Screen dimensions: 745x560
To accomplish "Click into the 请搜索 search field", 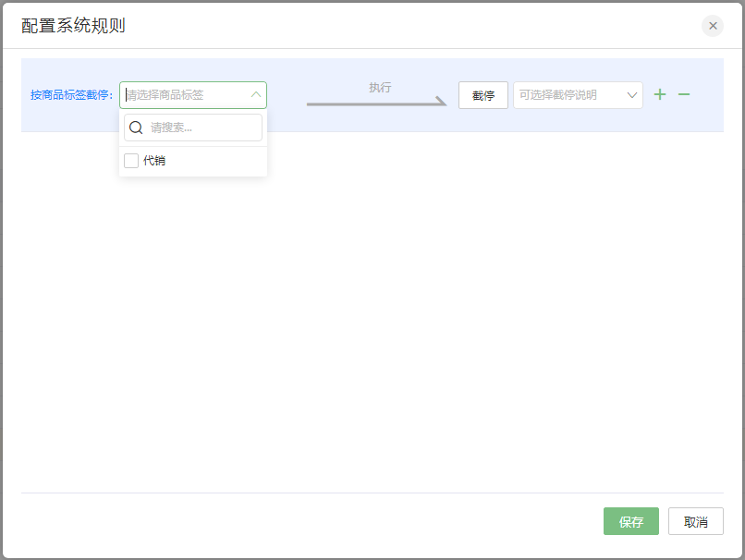I will [193, 128].
